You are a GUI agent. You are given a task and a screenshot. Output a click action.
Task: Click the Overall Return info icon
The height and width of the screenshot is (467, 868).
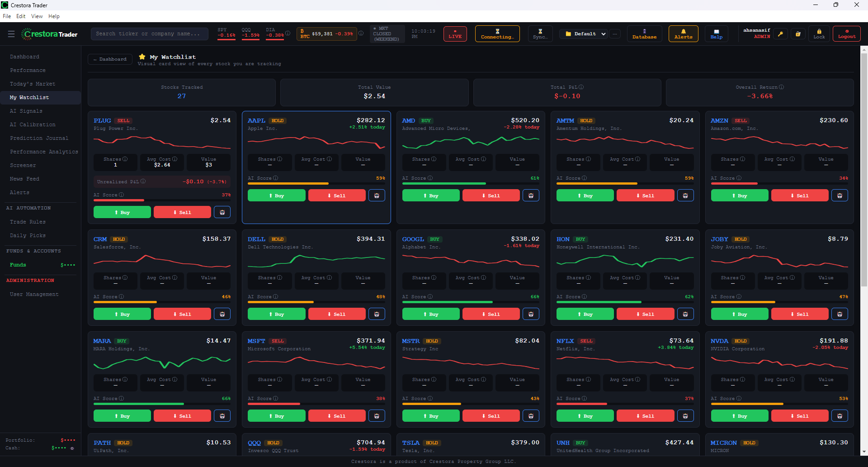781,87
